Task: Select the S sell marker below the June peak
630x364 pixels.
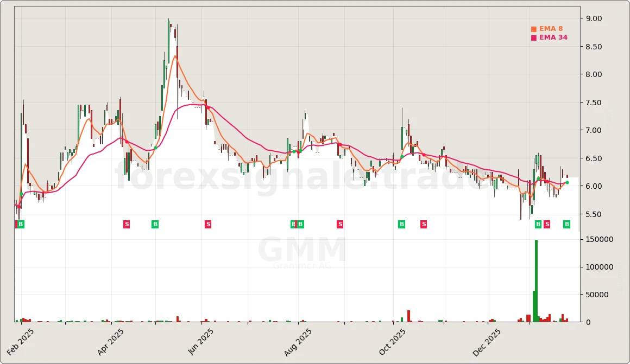Action: tap(207, 223)
